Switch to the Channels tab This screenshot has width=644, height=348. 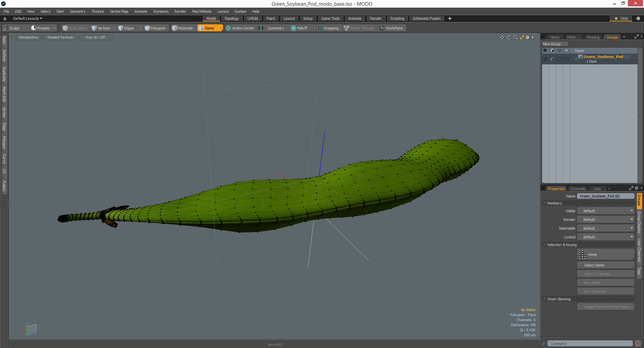click(577, 189)
